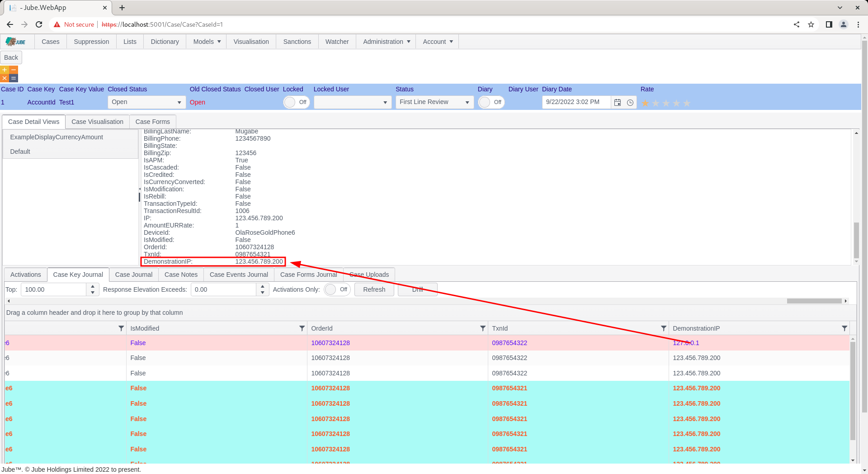Rate the case one star
This screenshot has height=474, width=868.
(645, 103)
